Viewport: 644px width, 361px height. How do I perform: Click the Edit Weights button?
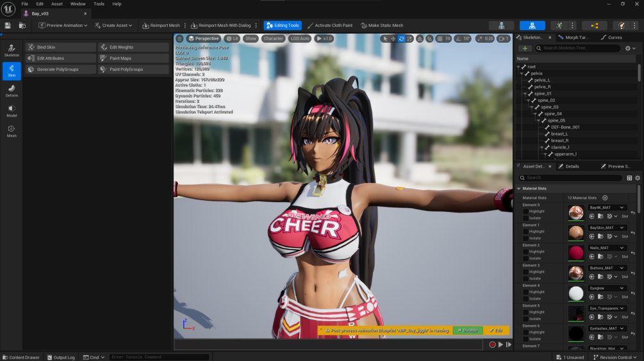tap(133, 47)
